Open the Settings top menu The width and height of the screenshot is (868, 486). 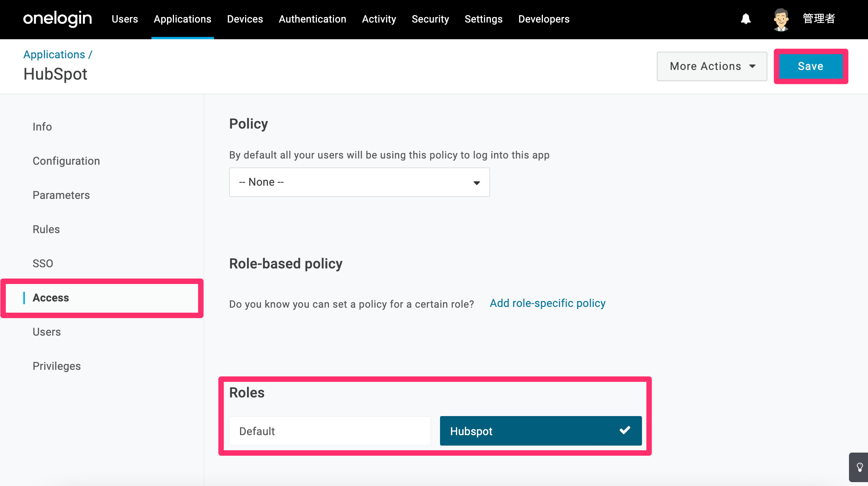point(484,19)
